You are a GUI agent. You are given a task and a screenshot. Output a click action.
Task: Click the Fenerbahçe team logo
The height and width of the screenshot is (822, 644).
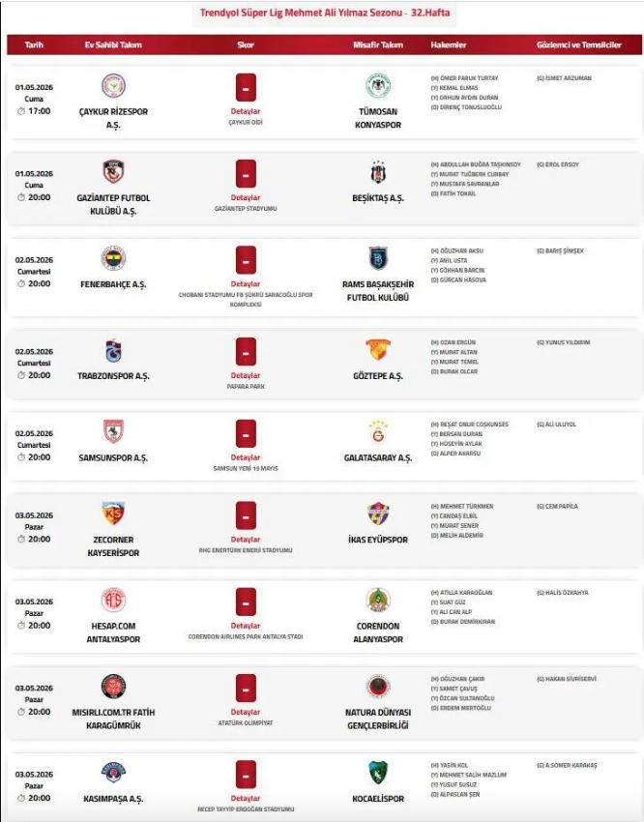click(x=113, y=258)
